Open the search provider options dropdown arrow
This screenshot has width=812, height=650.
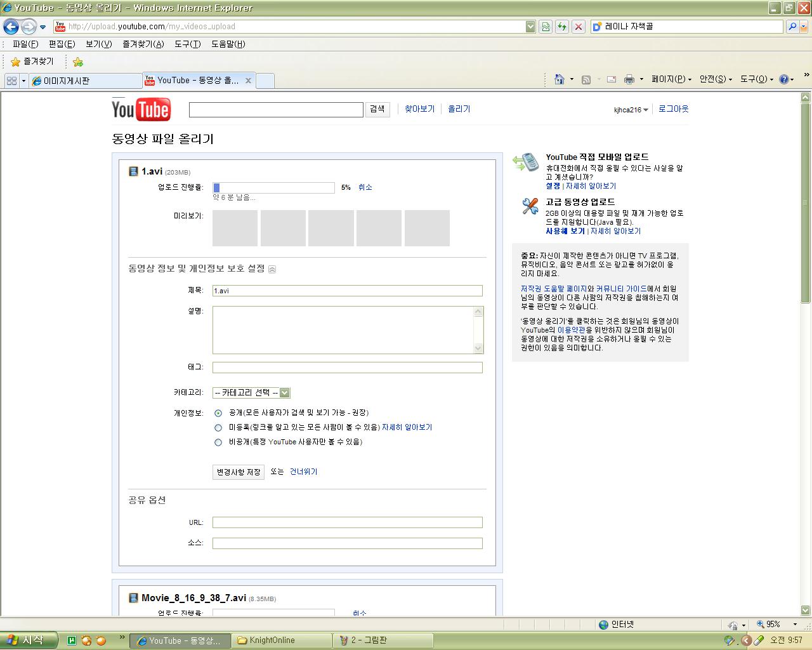point(804,27)
